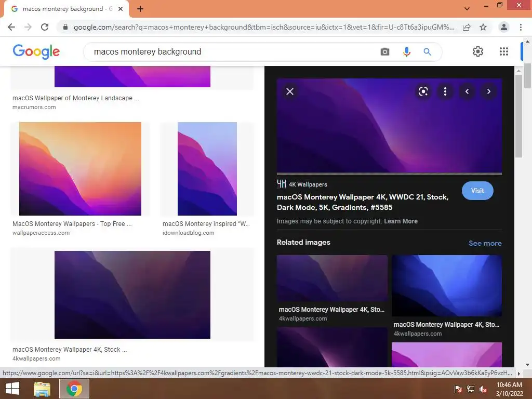Click 'MacOS Monterey Wallpapers - Top Free' caption

pos(72,224)
